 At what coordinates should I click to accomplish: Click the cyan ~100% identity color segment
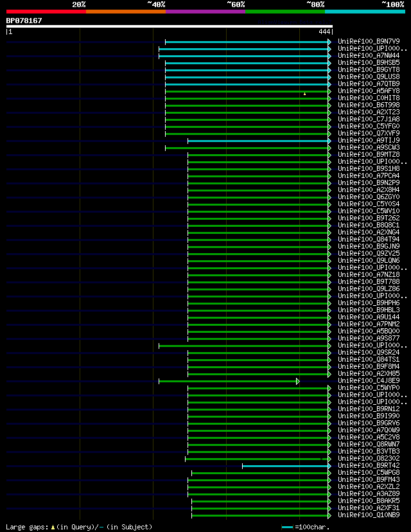click(x=365, y=12)
